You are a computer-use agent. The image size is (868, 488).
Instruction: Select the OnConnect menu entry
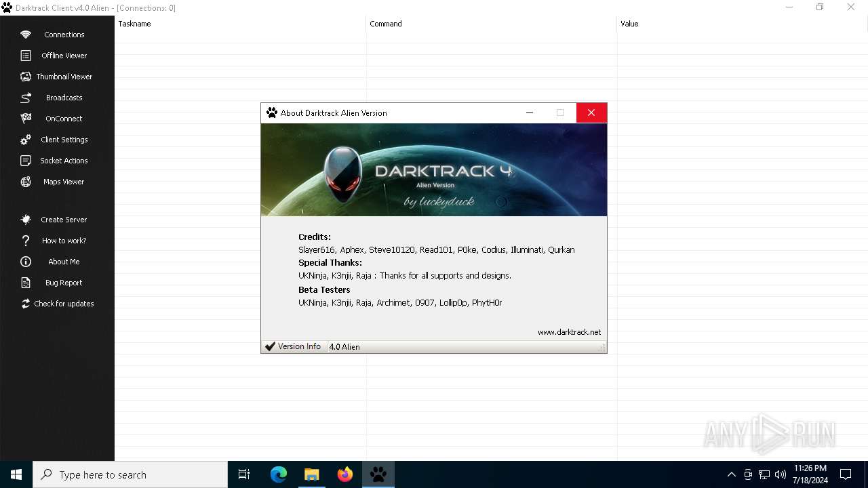[x=64, y=119]
